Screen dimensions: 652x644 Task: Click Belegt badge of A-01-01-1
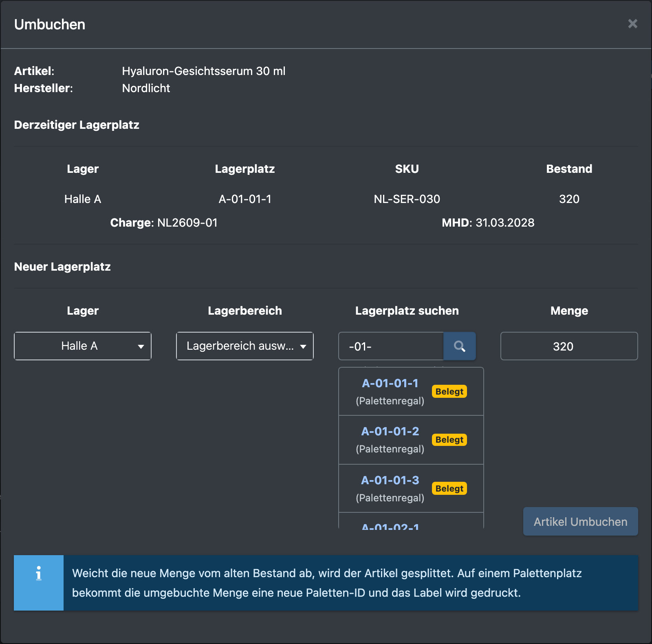point(449,391)
